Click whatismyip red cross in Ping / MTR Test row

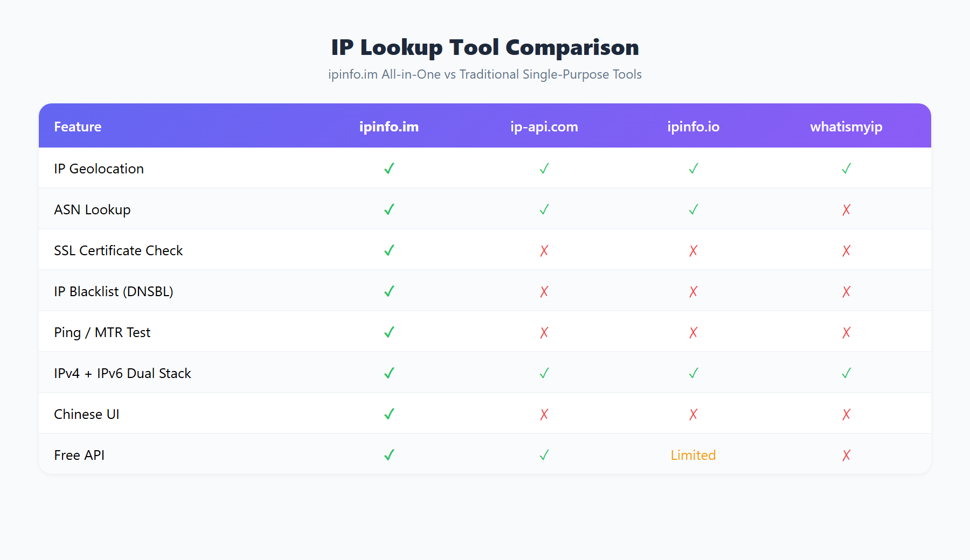(x=847, y=332)
